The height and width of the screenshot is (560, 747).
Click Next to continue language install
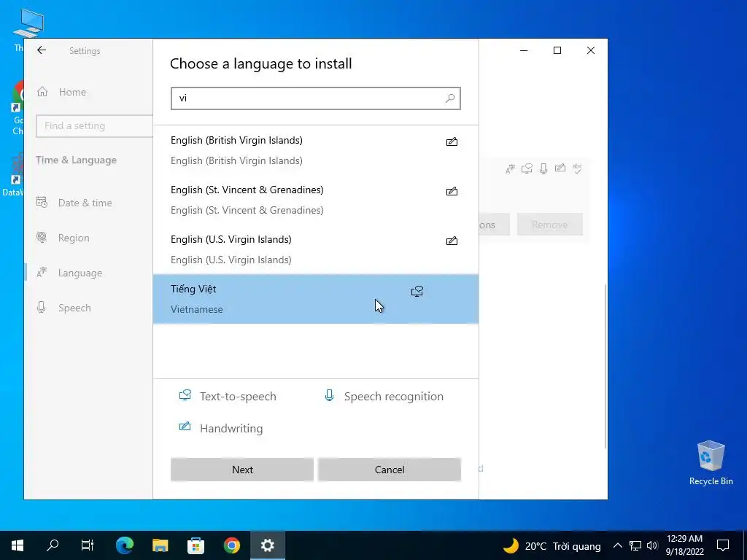pos(242,470)
